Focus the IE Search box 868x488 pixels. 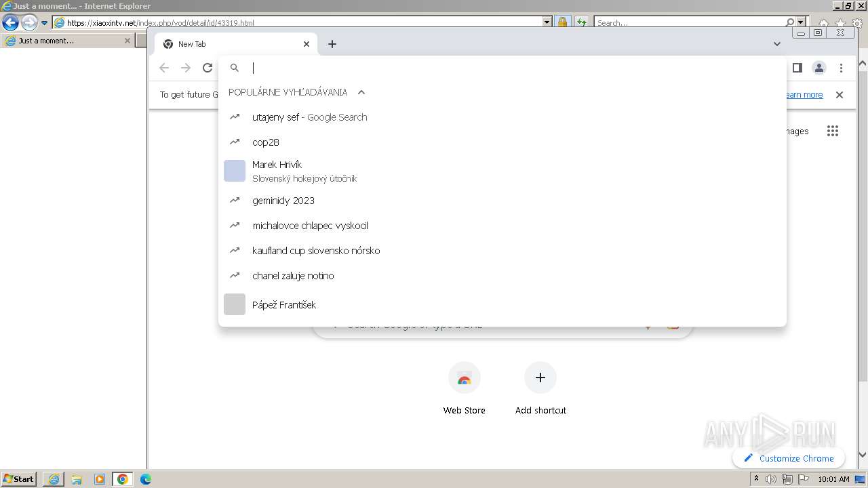click(x=689, y=22)
